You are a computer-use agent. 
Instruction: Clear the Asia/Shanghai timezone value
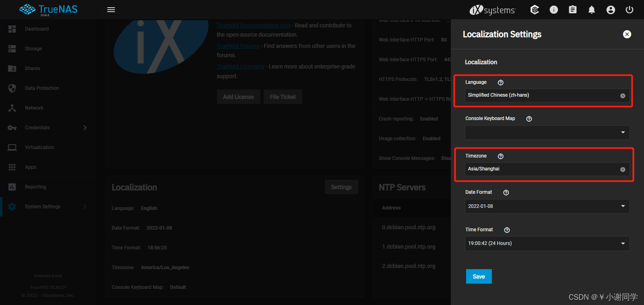(x=623, y=169)
